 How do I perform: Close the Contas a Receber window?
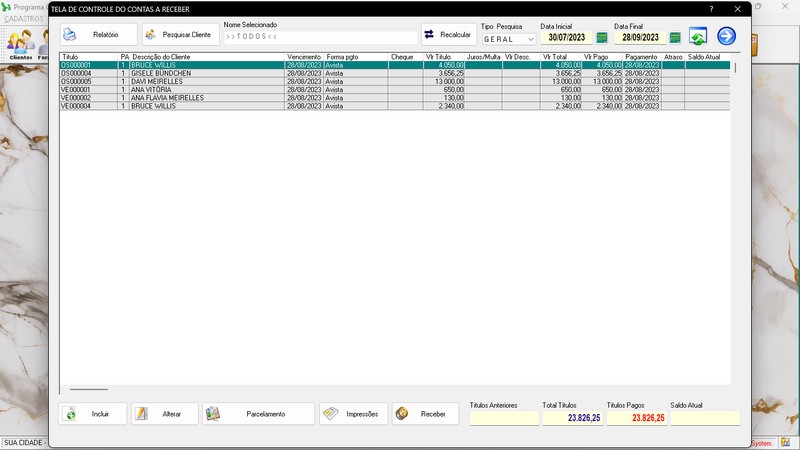click(x=738, y=9)
